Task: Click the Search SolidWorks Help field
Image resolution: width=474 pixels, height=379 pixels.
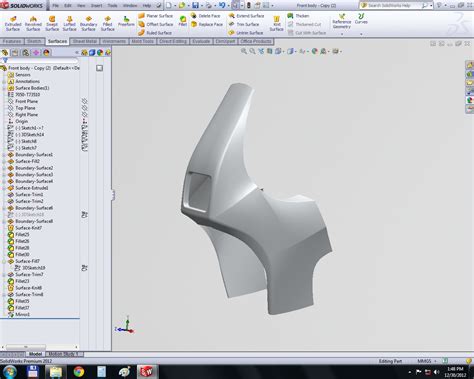Action: 393,5
